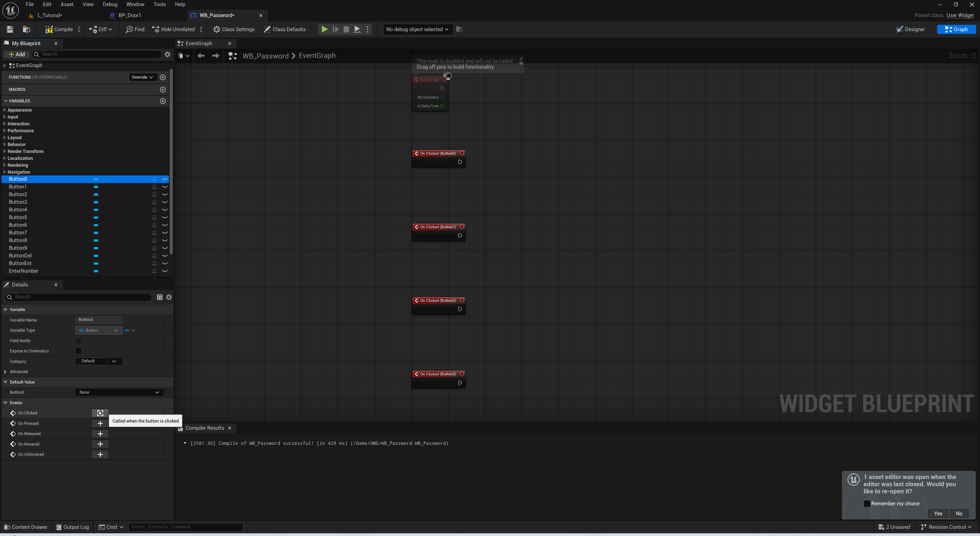Image resolution: width=980 pixels, height=536 pixels.
Task: Add On Pressed event
Action: point(100,423)
